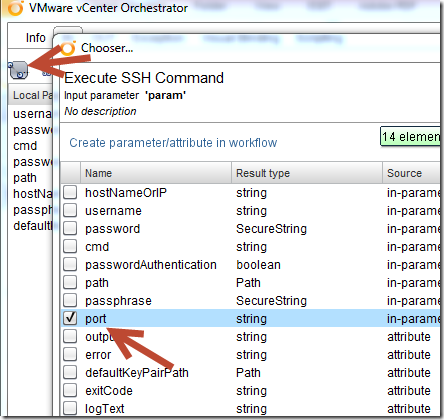Click attribute source in logText row
The width and height of the screenshot is (444, 420).
click(409, 409)
